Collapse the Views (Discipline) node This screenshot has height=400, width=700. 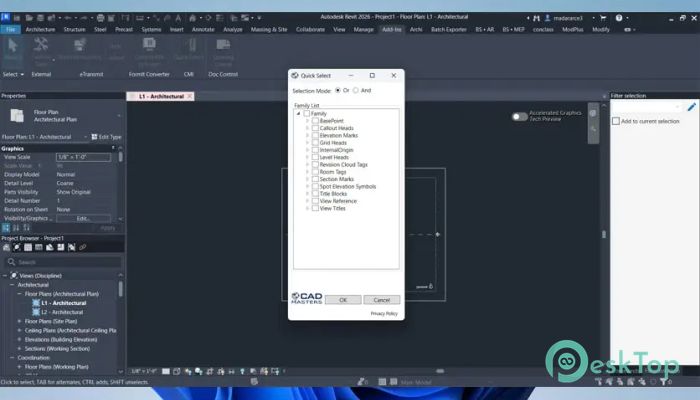point(5,275)
